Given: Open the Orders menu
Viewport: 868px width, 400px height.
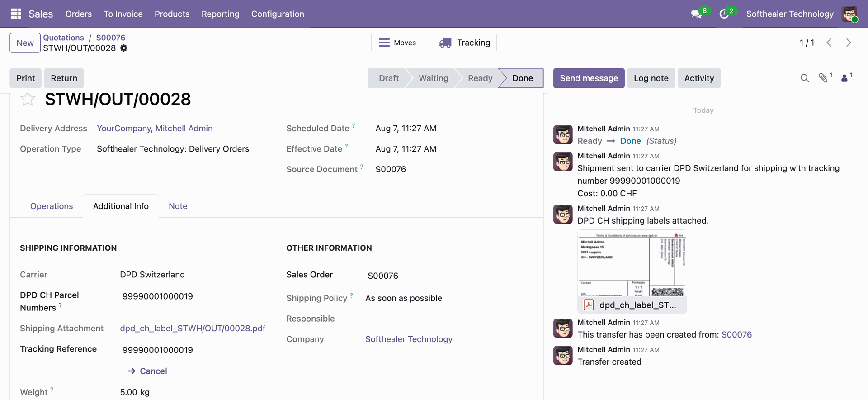Looking at the screenshot, I should [79, 14].
